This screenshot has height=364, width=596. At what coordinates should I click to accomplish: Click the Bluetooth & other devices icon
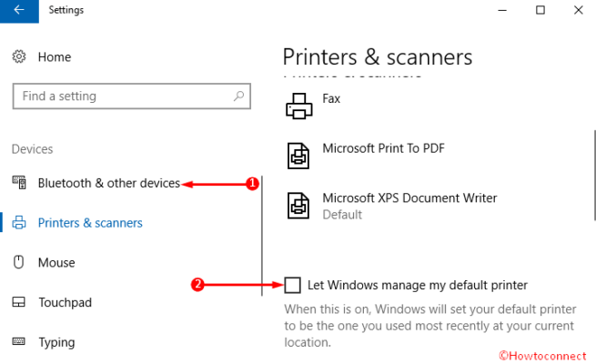(19, 183)
